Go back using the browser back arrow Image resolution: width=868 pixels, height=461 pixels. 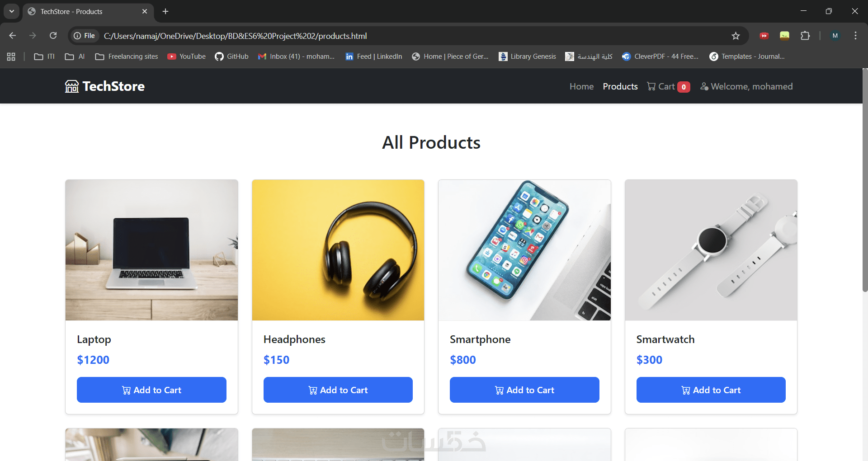point(13,36)
